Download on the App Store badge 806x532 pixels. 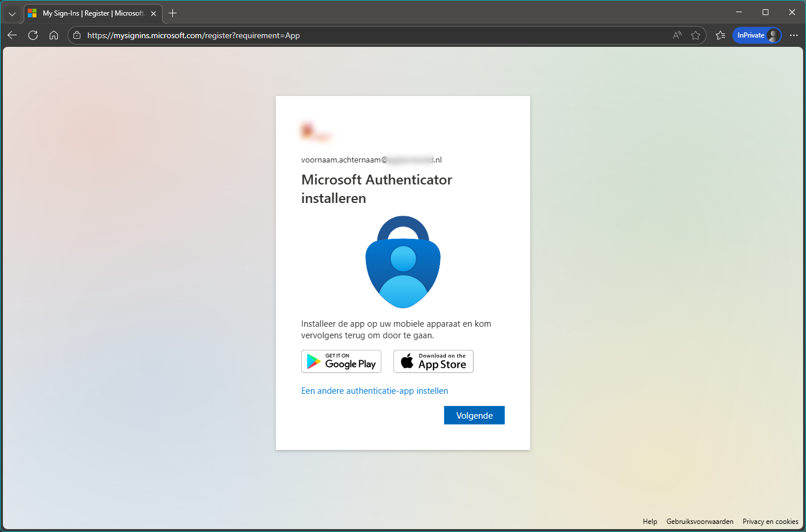434,361
